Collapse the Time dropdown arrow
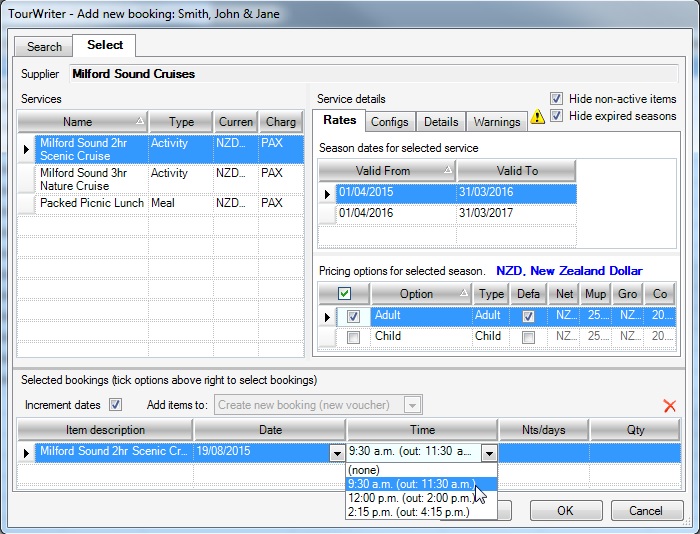The width and height of the screenshot is (700, 534). coord(489,453)
